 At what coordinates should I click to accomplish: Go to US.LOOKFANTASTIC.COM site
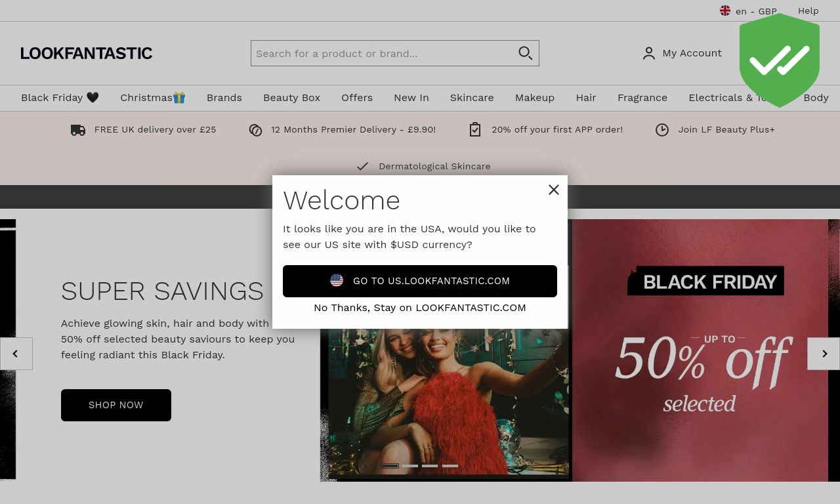click(420, 281)
